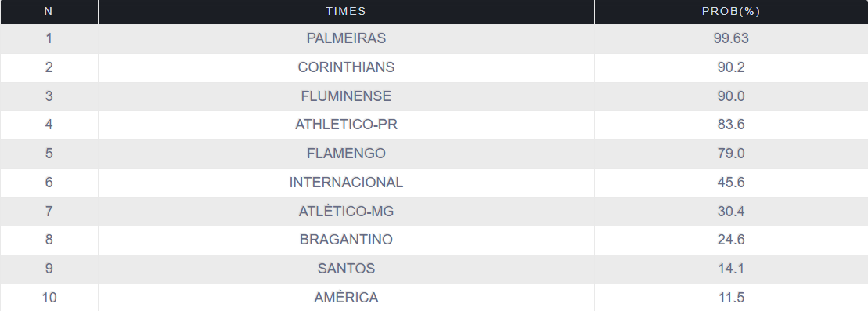Click the INTERNACIONAL team cell
868x311 pixels.
click(x=346, y=183)
